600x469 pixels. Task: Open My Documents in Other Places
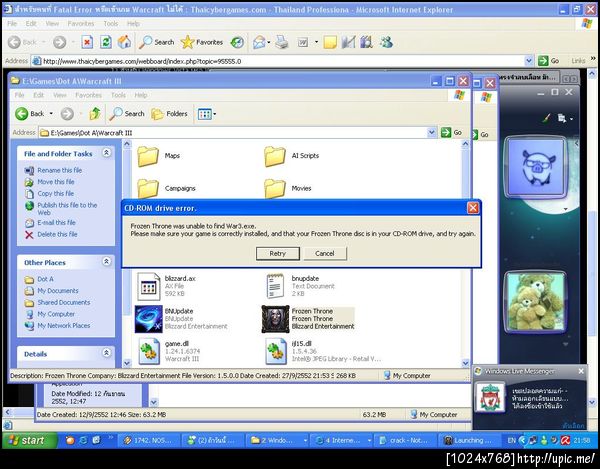58,291
